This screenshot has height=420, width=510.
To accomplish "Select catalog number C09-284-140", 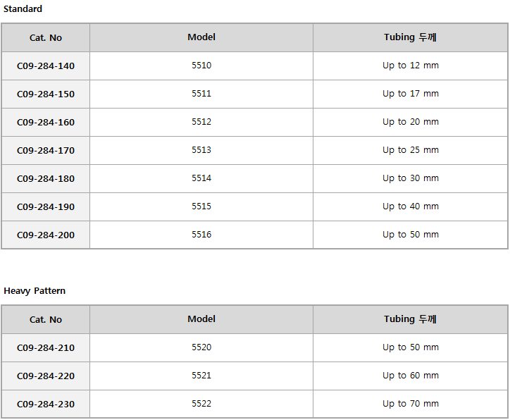I will point(46,66).
